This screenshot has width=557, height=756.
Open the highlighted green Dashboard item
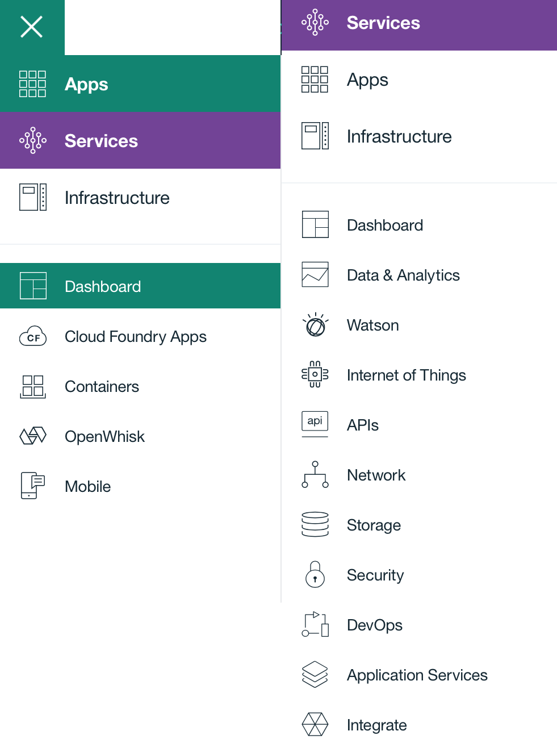[x=140, y=286]
